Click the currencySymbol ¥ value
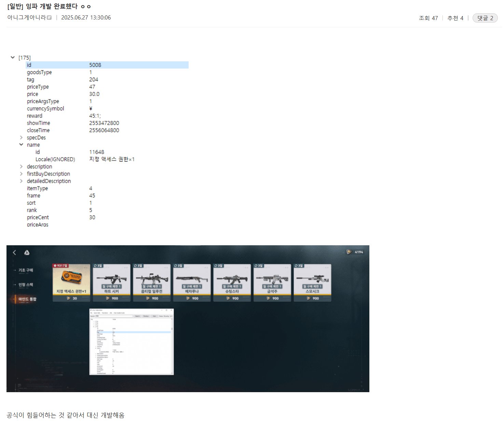This screenshot has height=427, width=504. click(x=91, y=109)
